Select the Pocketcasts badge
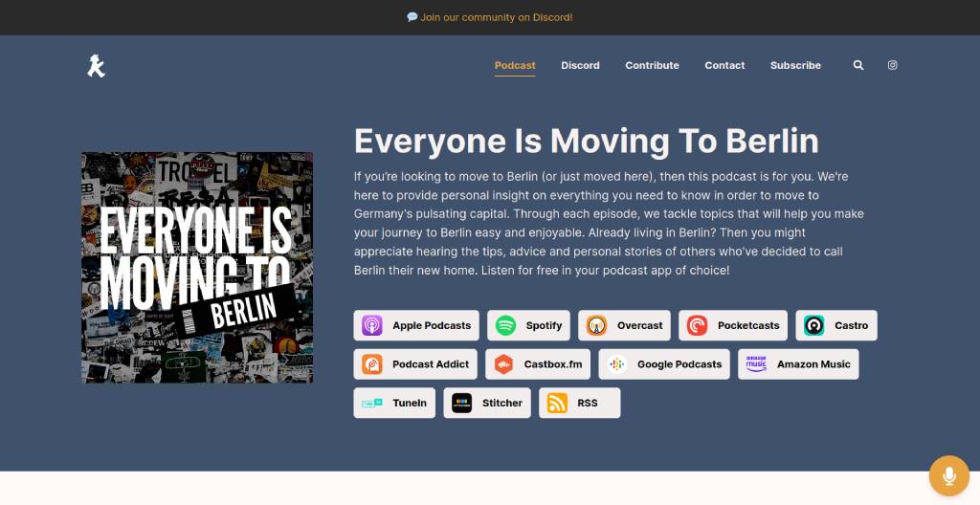Viewport: 980px width, 505px height. coord(733,325)
